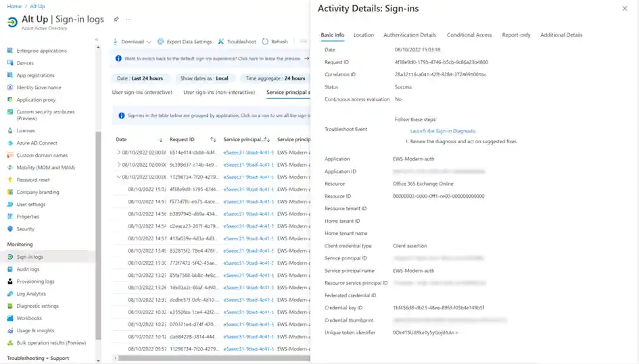Click the Bulk operation results icon

click(10, 343)
